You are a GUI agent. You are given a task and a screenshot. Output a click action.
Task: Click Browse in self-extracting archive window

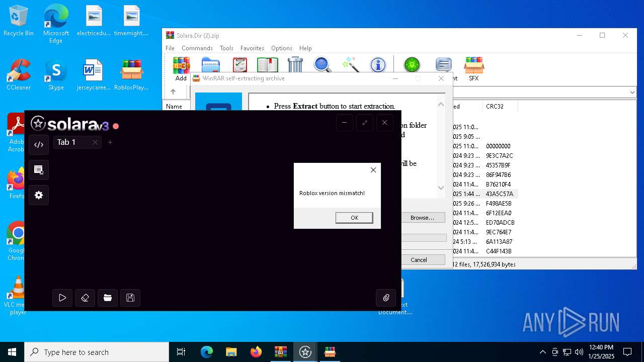(x=422, y=218)
